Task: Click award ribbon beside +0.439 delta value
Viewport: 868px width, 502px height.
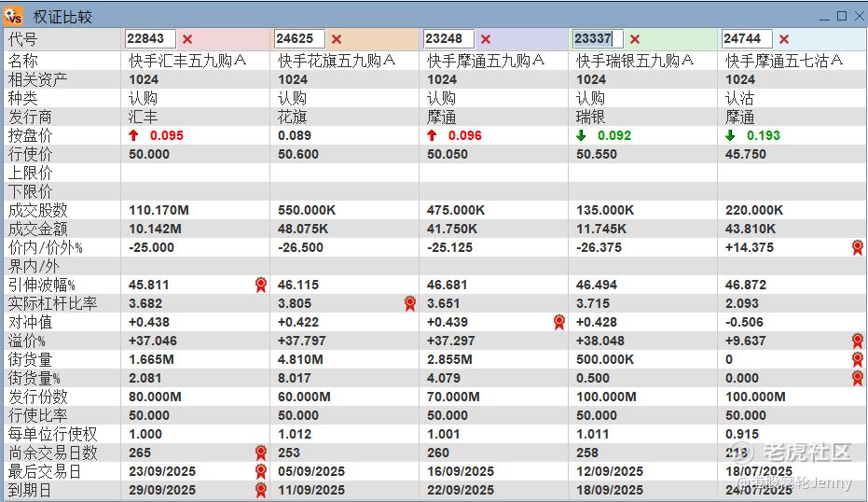Action: [559, 322]
